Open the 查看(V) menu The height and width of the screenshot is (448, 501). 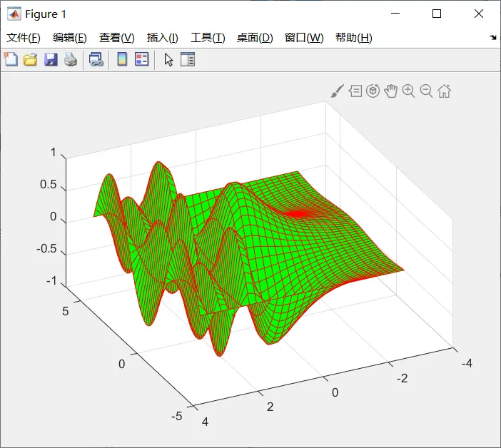click(x=116, y=38)
